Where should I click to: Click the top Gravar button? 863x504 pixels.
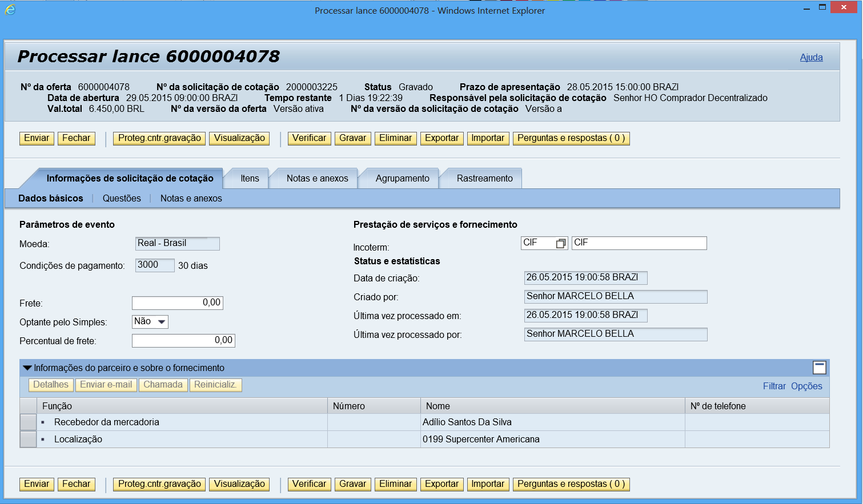click(x=352, y=138)
